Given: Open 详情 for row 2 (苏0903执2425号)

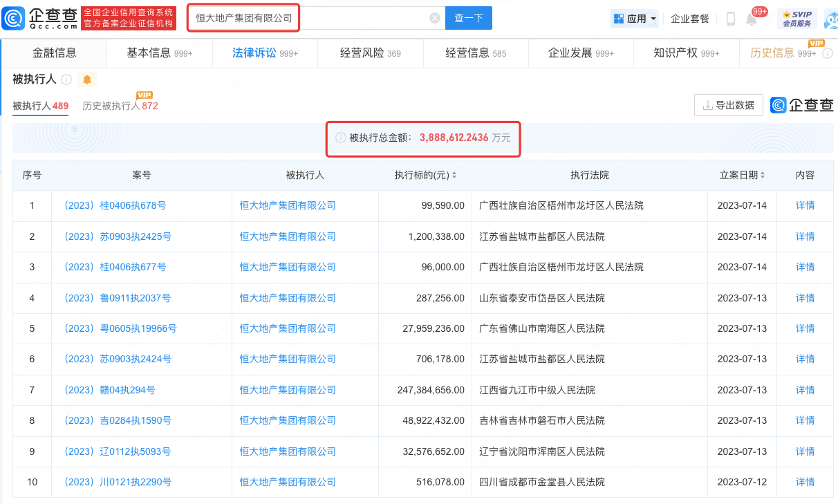Looking at the screenshot, I should (x=805, y=236).
